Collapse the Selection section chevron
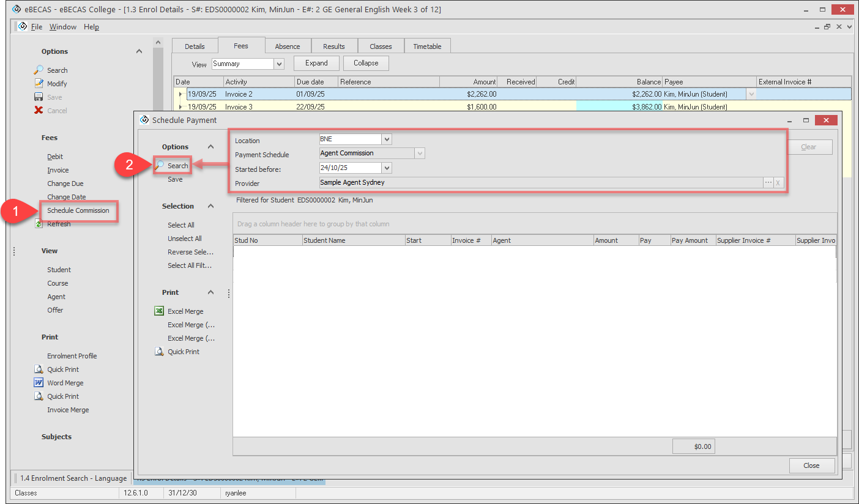859x504 pixels. coord(210,206)
